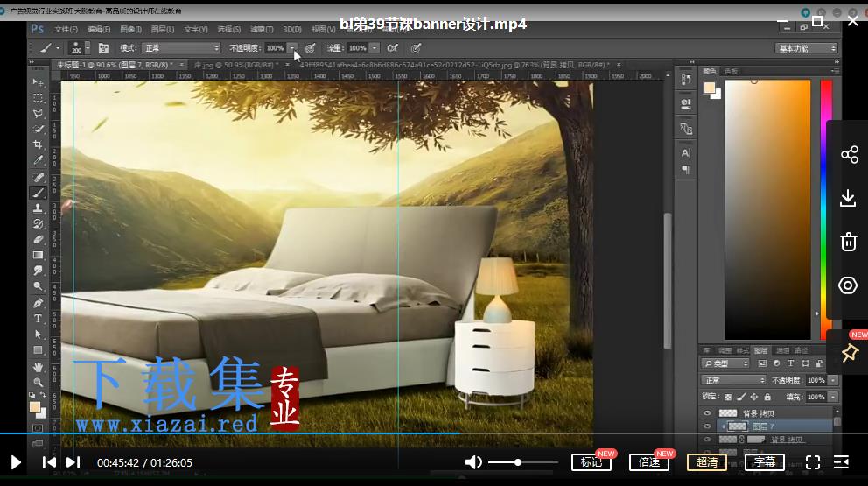
Task: Open the Paragraph panel icon
Action: [686, 169]
